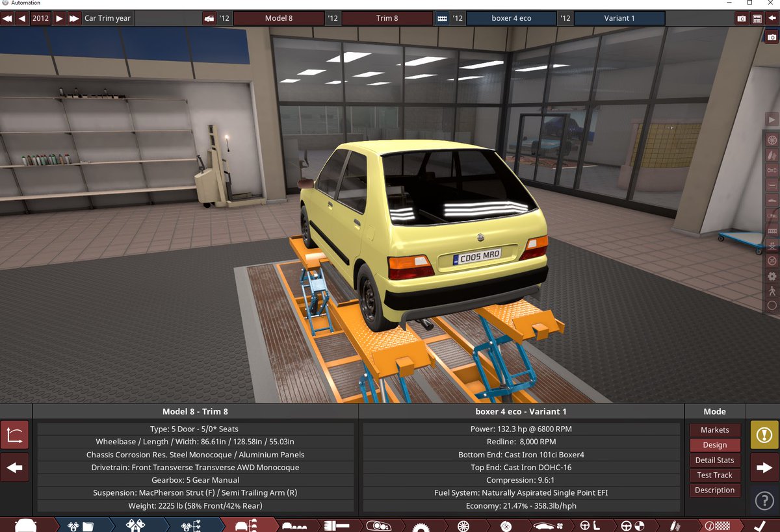
Task: Open the brakes disc tab
Action: coord(506,525)
